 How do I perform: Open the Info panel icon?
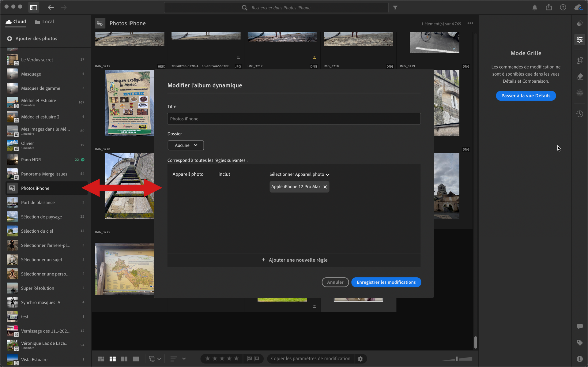(x=580, y=359)
